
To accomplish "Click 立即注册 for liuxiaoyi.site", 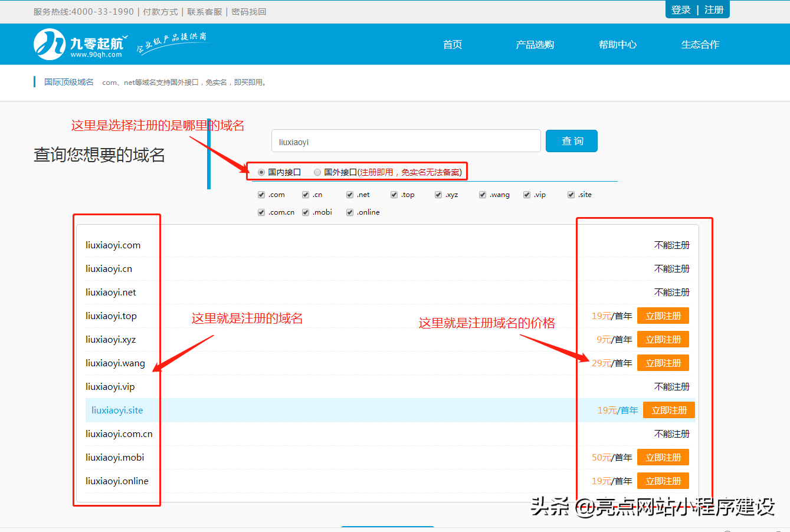I will pyautogui.click(x=669, y=410).
